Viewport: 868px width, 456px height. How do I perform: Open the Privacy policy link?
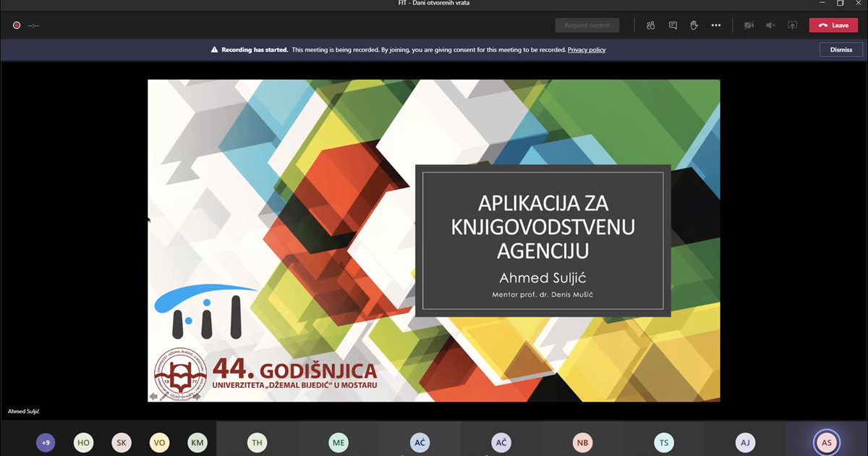point(586,50)
